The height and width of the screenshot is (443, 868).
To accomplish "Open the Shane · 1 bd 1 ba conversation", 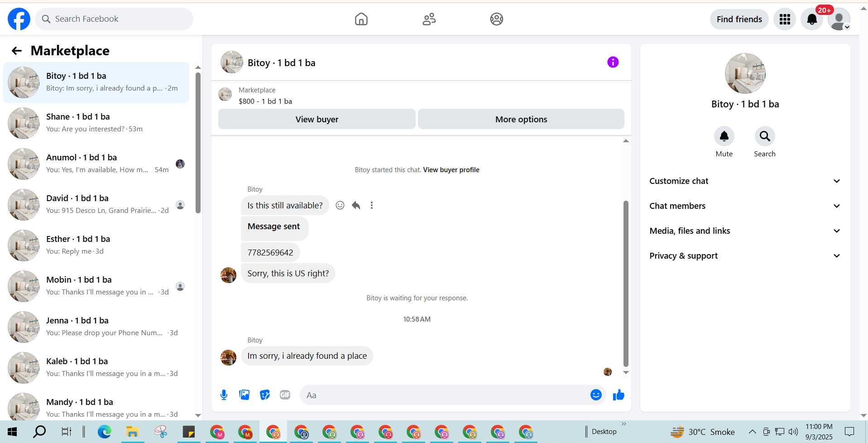I will 96,123.
